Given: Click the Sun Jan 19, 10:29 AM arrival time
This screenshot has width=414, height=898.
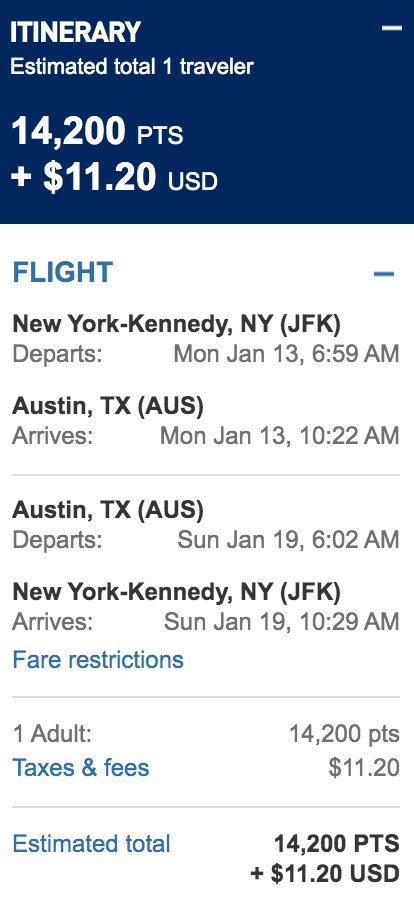Looking at the screenshot, I should pyautogui.click(x=282, y=621).
